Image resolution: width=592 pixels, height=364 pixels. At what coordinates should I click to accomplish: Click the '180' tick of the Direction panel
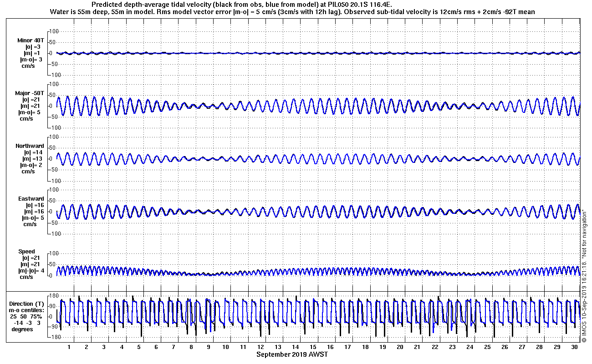(x=54, y=296)
